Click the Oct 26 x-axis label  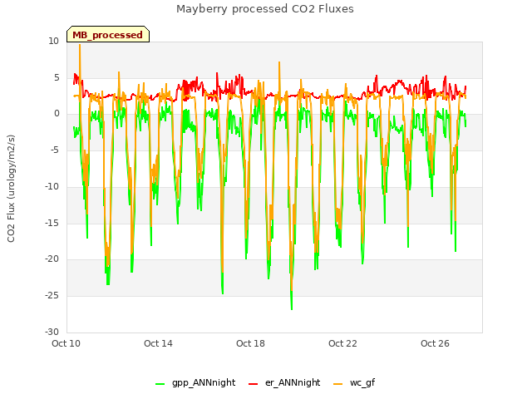(x=435, y=343)
